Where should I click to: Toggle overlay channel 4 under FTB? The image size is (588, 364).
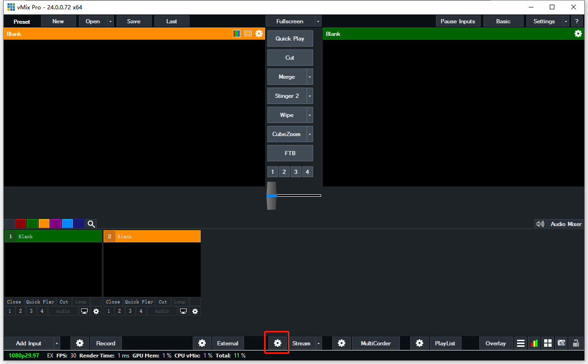(x=307, y=172)
